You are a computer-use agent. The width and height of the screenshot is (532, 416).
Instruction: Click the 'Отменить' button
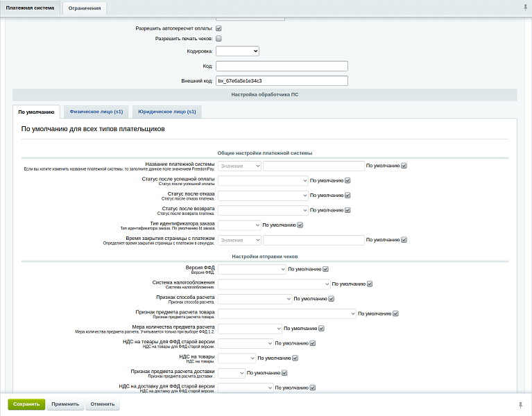[102, 404]
